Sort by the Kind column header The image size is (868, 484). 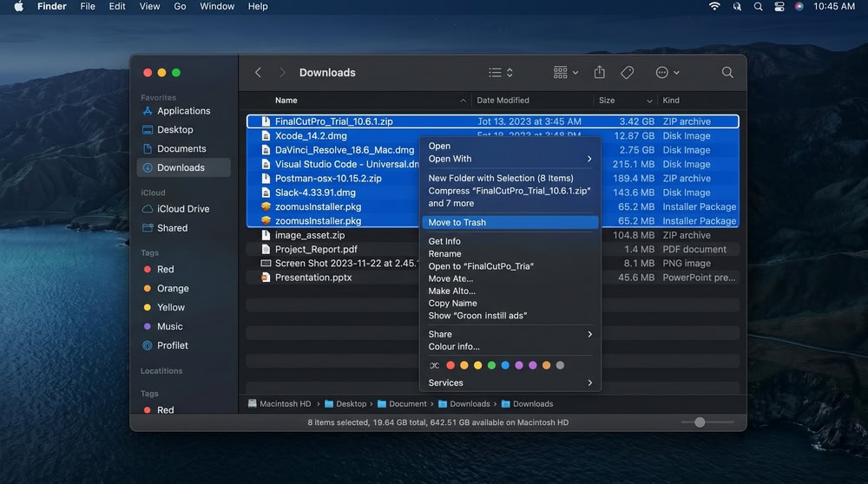(x=671, y=100)
